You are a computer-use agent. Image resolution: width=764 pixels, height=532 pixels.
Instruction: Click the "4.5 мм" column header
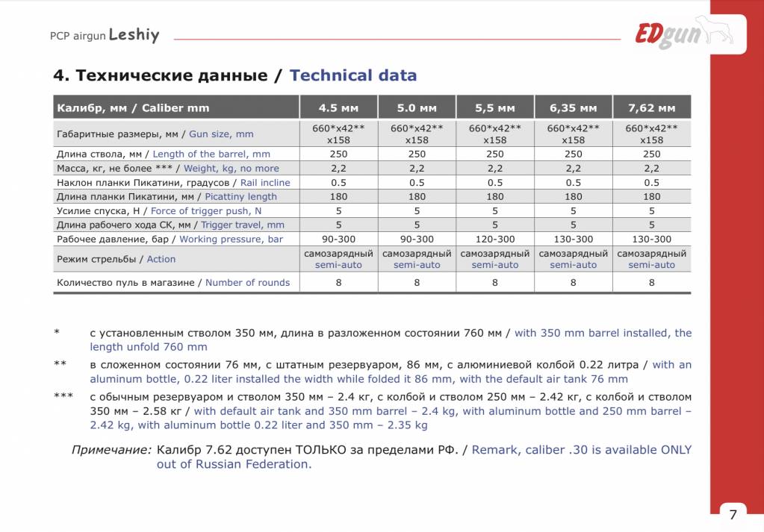tap(338, 107)
